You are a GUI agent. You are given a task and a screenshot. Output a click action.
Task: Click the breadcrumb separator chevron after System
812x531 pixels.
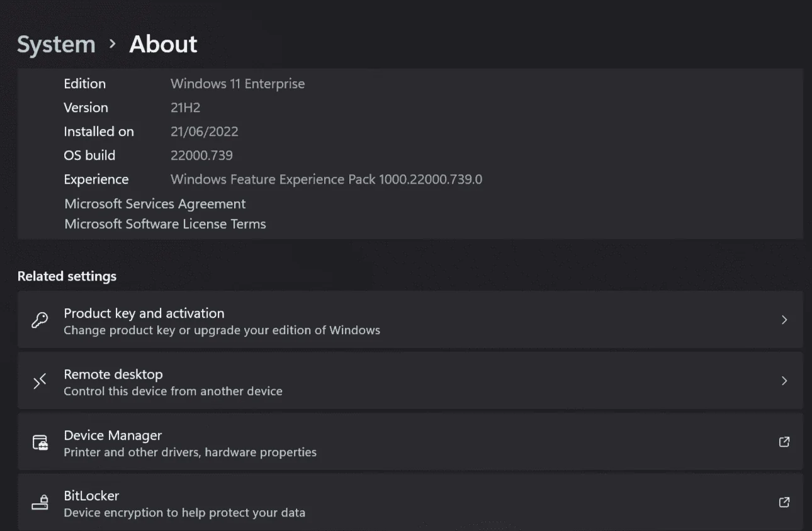[x=113, y=44]
